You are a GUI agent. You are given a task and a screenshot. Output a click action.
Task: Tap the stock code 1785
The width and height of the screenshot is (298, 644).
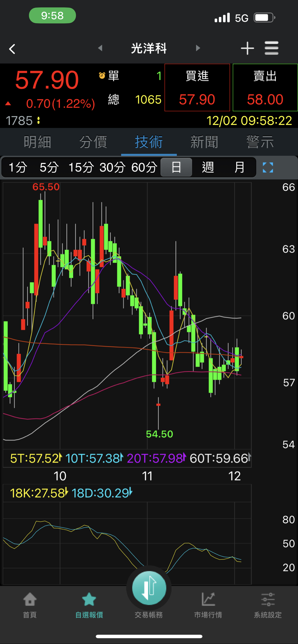click(19, 121)
